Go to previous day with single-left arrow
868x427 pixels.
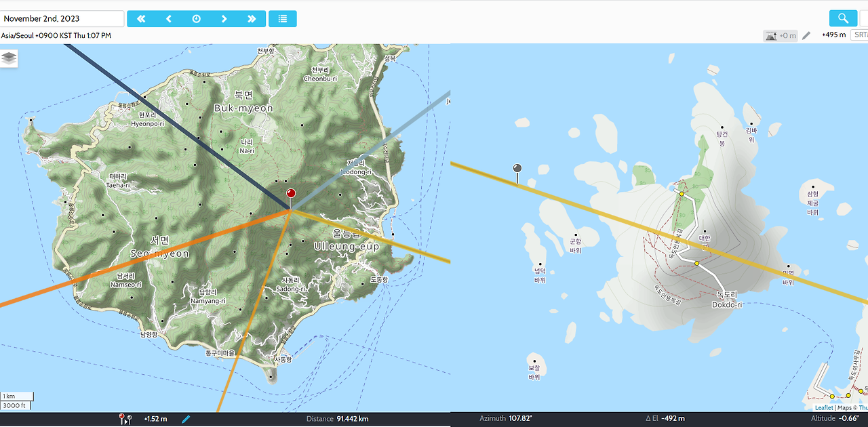(169, 19)
